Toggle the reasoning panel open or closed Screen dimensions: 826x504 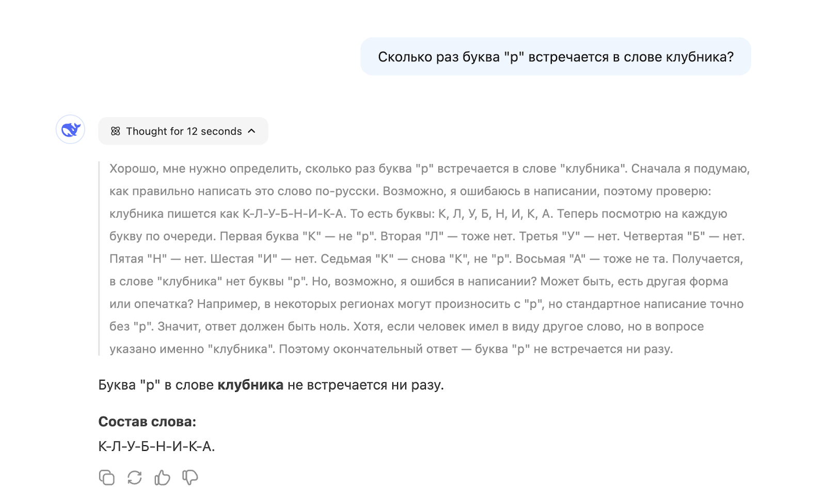(183, 131)
